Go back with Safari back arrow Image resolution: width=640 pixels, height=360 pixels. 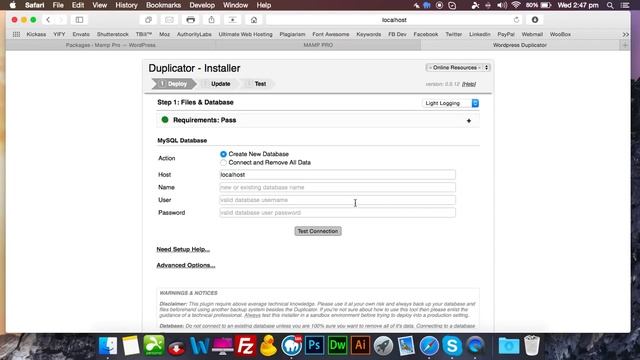(x=48, y=20)
